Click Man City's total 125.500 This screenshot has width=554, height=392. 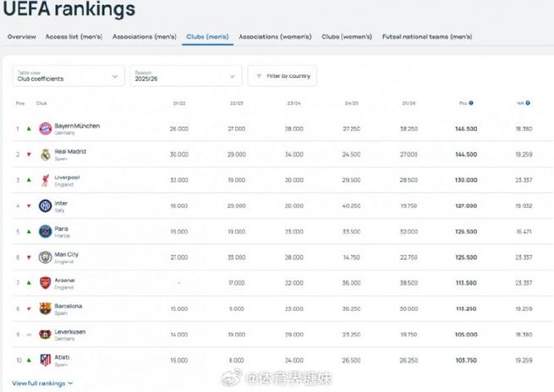[x=466, y=257]
